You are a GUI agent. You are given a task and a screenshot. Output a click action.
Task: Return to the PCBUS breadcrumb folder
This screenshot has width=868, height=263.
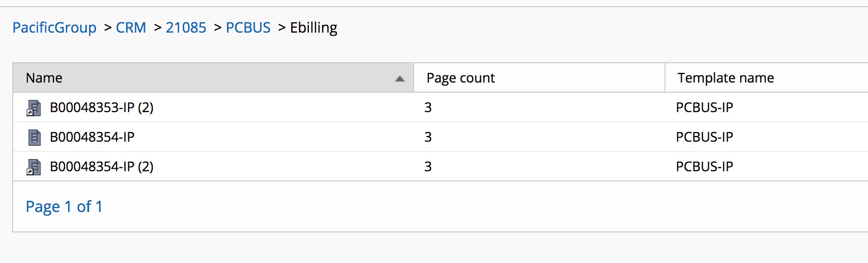[x=248, y=28]
